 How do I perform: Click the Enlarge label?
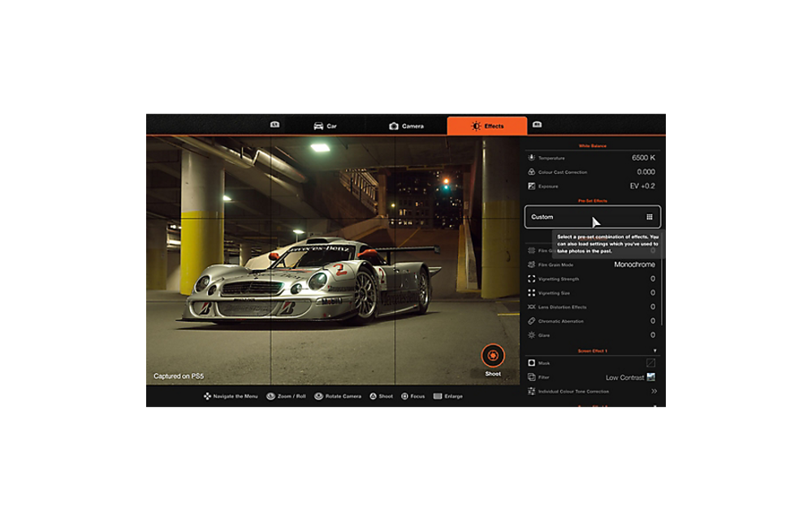453,396
